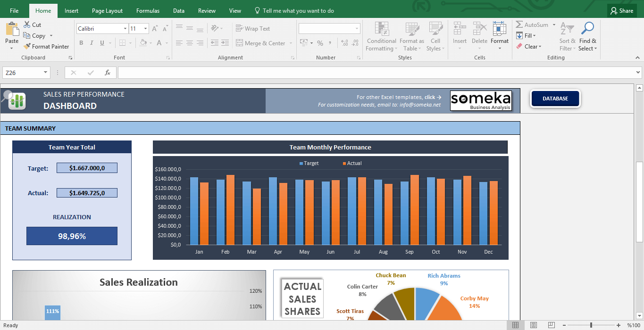This screenshot has height=330, width=644.
Task: Click the DATABASE button
Action: click(555, 99)
